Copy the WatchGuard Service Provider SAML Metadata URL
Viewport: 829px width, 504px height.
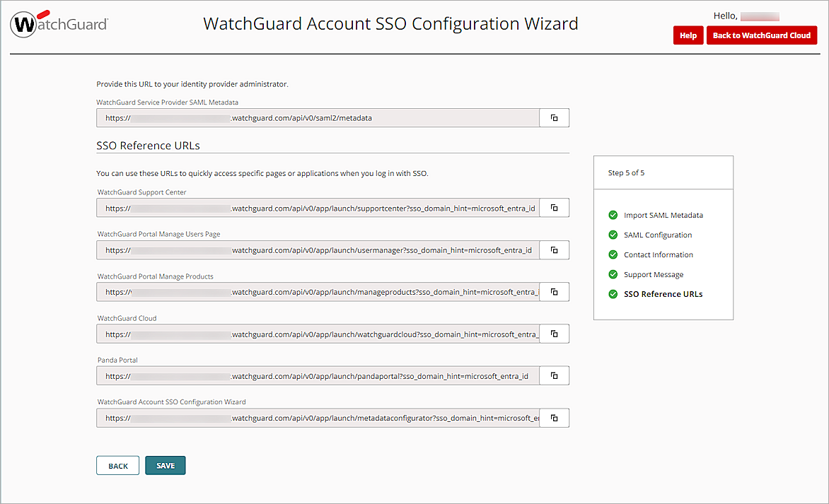[x=554, y=117]
